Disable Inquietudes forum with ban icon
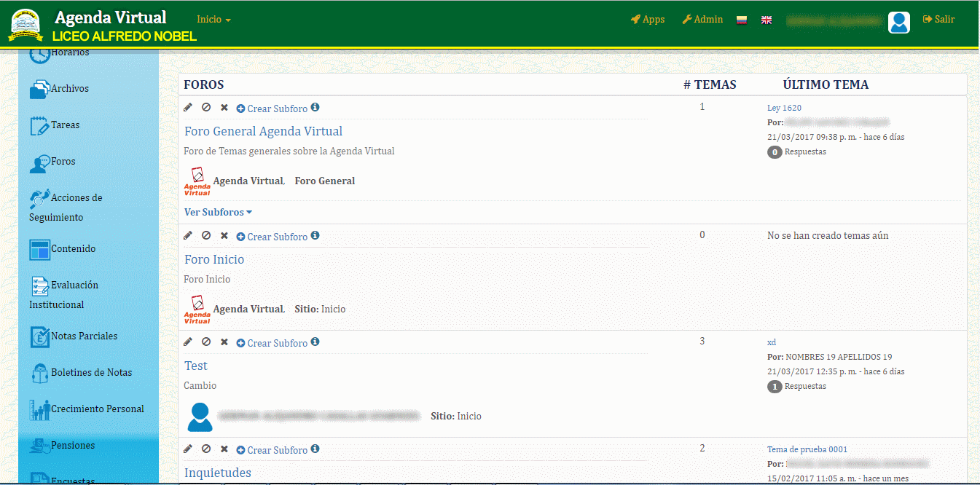 [206, 449]
